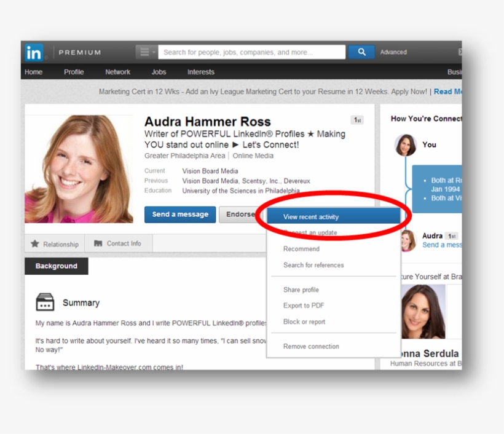This screenshot has height=434, width=504.
Task: Open the Jobs navigation item
Action: click(159, 72)
